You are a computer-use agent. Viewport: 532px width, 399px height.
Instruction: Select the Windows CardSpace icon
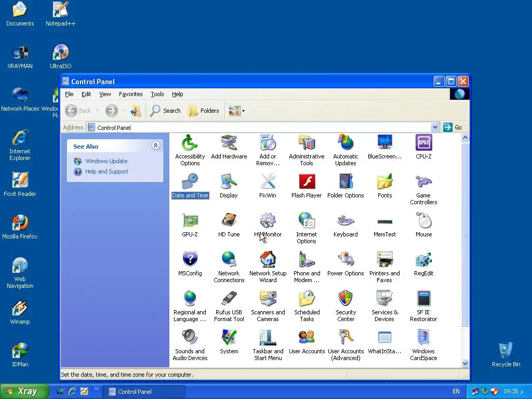click(423, 345)
